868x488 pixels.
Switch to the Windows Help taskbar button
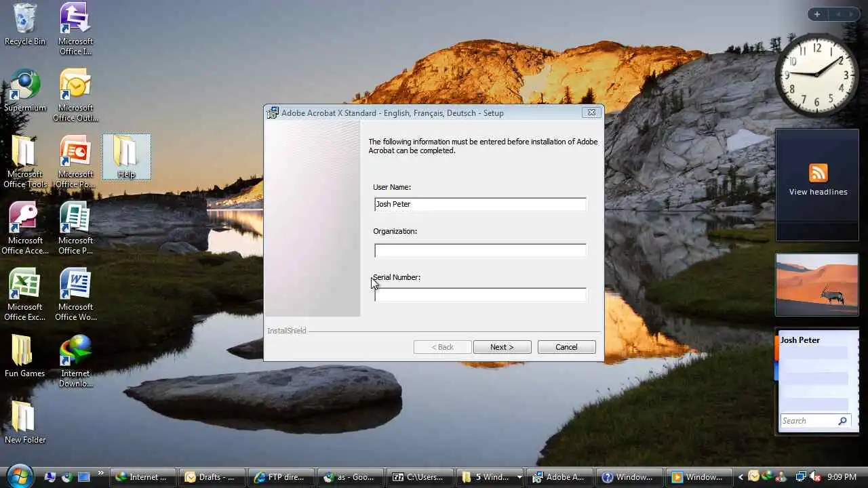(631, 477)
